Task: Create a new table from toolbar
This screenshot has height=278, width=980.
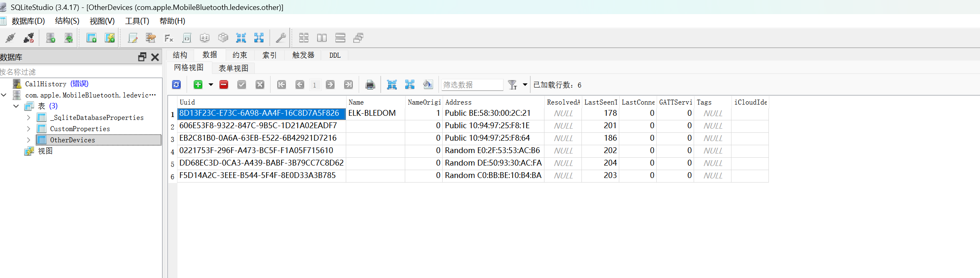Action: coord(91,38)
